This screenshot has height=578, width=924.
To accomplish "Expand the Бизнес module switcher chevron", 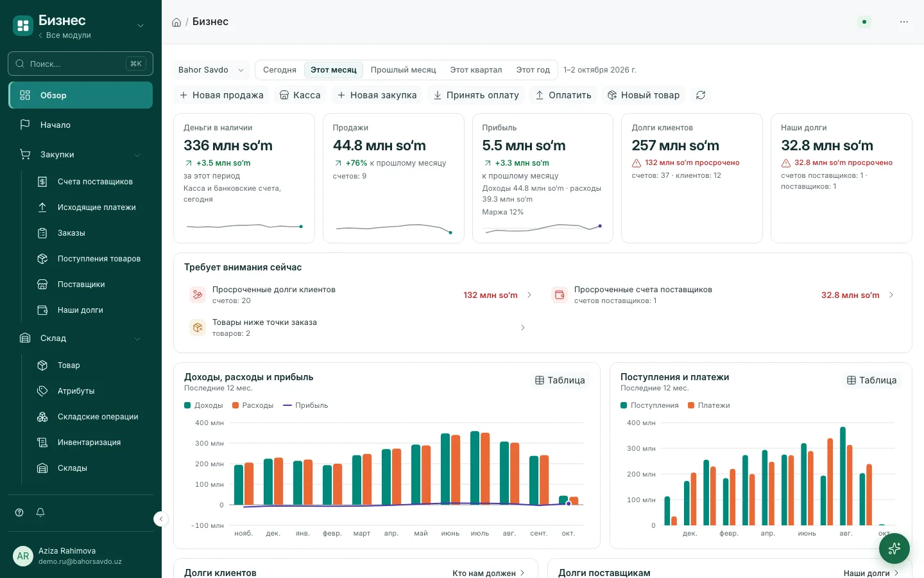I will [x=141, y=26].
